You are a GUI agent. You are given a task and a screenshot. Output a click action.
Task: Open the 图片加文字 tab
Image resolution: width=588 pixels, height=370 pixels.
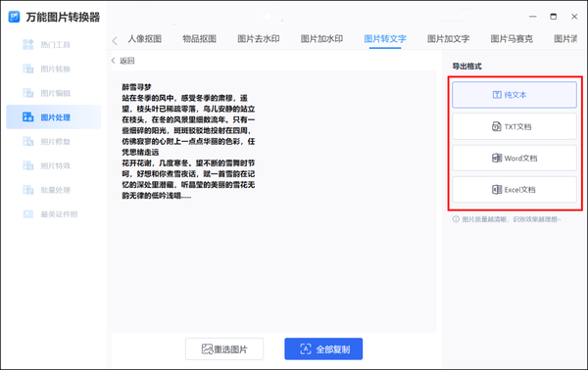pos(449,39)
